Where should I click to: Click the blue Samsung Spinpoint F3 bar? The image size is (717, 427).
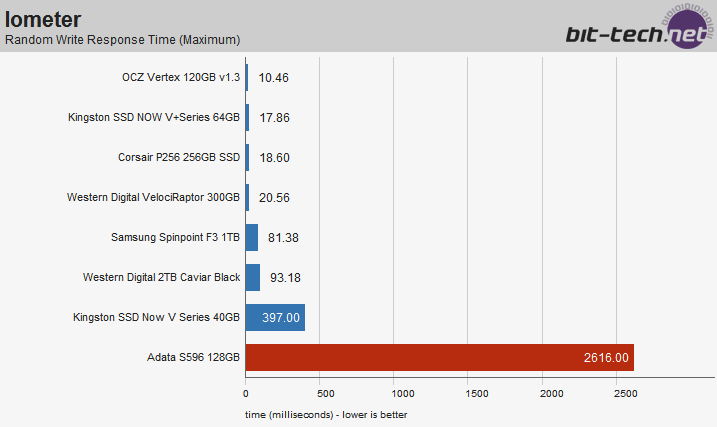pos(251,237)
